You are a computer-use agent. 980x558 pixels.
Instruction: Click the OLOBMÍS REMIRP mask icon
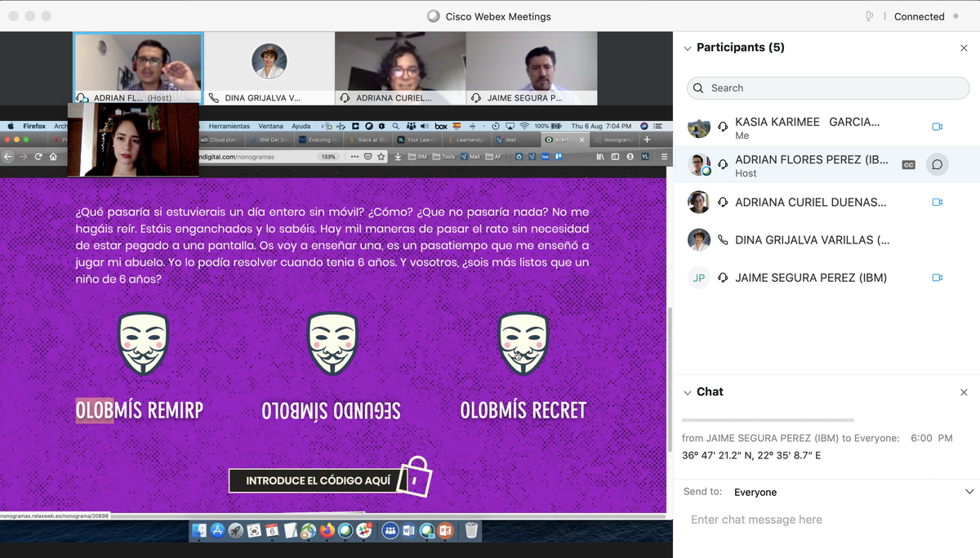click(x=144, y=344)
